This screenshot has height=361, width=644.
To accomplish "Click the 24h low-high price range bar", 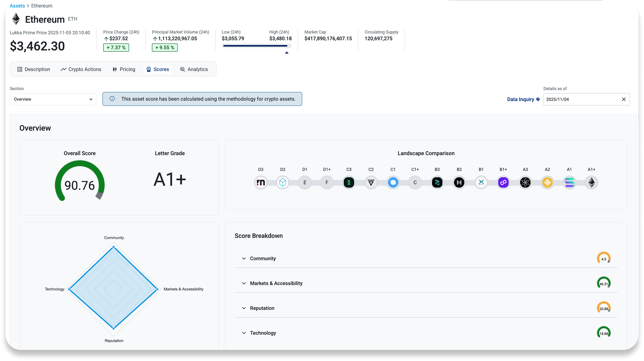I will (256, 46).
